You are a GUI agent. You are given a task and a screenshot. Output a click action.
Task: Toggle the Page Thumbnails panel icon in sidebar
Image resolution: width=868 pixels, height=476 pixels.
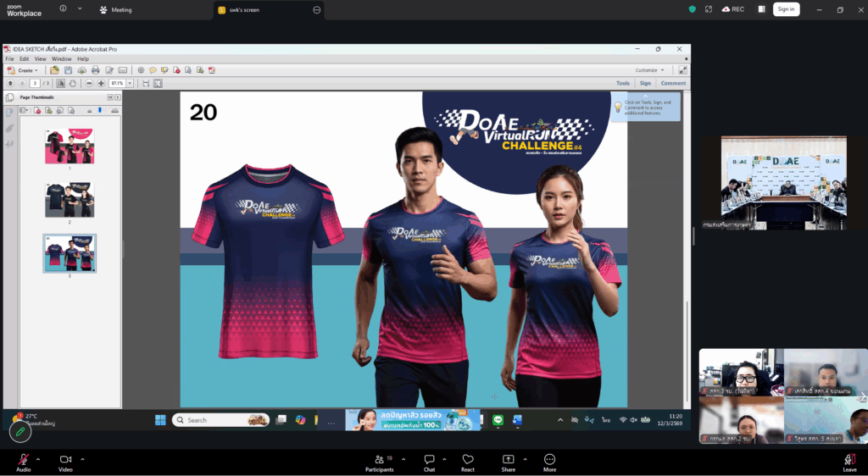coord(9,112)
